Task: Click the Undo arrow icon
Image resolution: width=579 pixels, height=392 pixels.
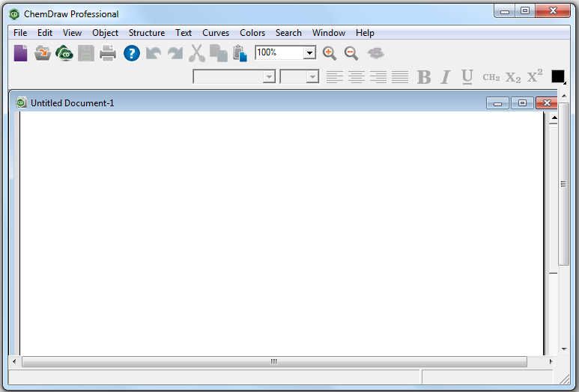Action: click(x=154, y=53)
